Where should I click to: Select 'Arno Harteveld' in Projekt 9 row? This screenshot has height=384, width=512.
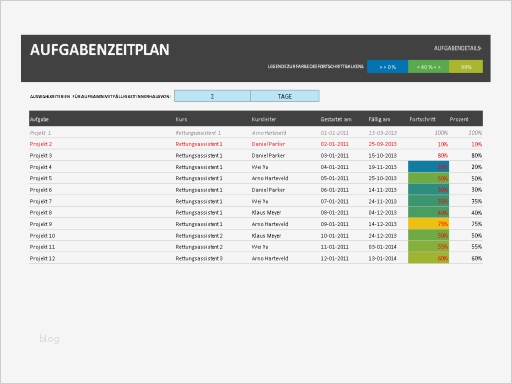click(270, 224)
